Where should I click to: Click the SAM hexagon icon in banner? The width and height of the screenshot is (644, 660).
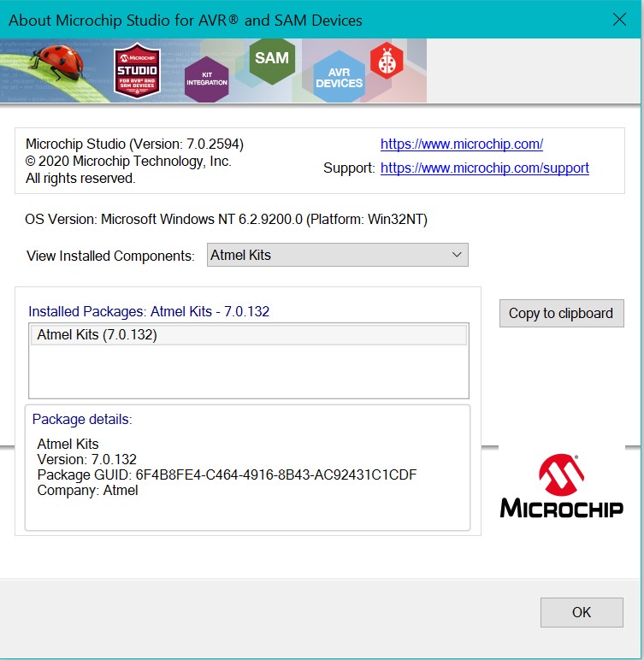[272, 61]
